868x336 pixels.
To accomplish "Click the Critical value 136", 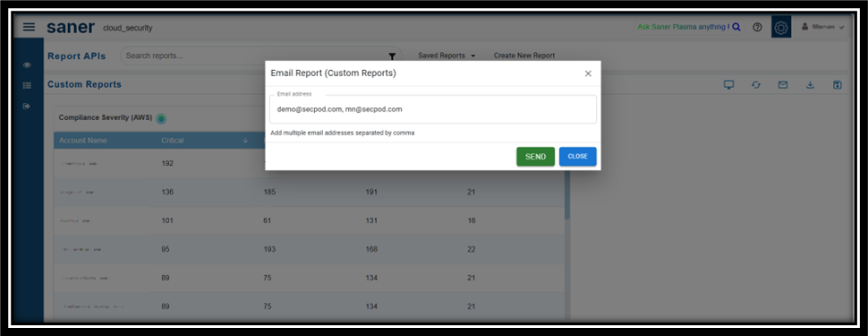I will [x=167, y=192].
